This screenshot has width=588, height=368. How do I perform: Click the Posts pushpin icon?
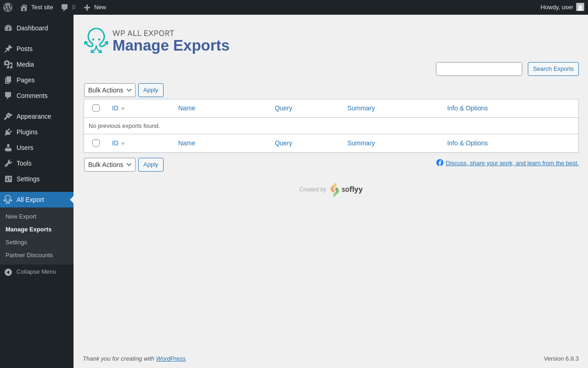8,49
